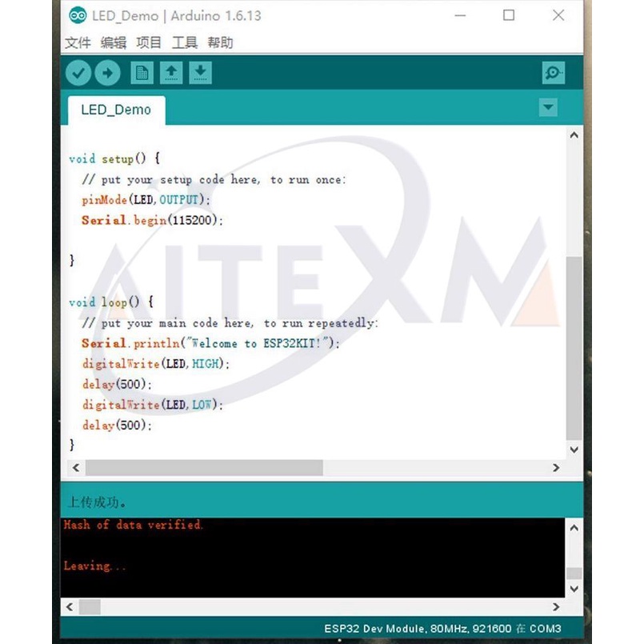Click the line 'void setup() {'
Viewport: 644px width, 644px height.
click(x=114, y=158)
